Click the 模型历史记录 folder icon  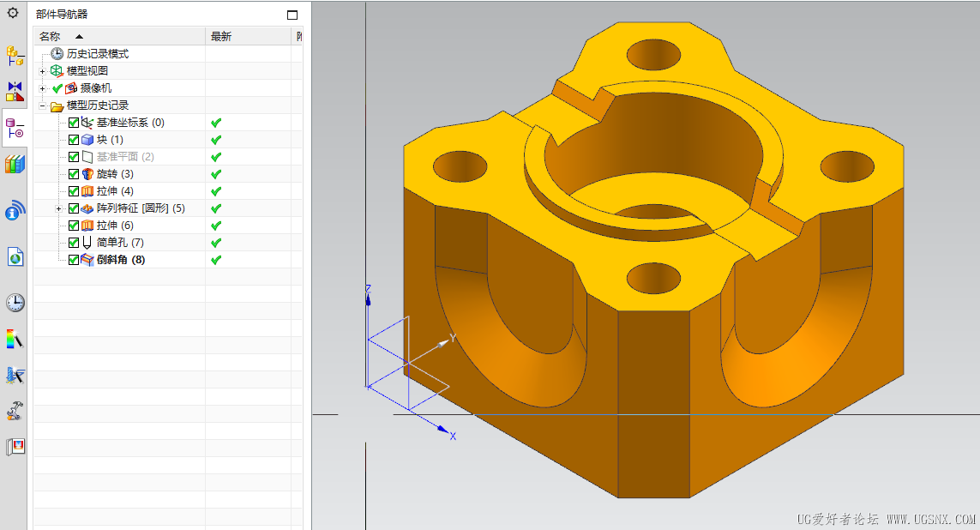(x=57, y=105)
